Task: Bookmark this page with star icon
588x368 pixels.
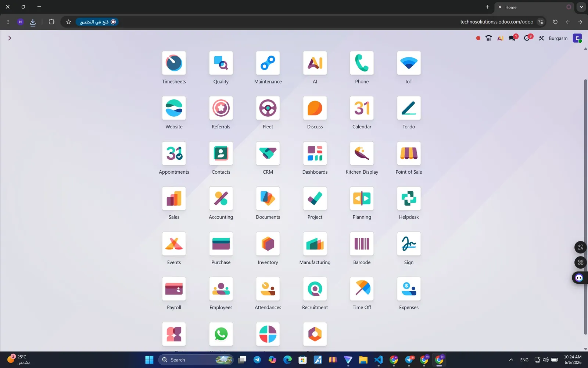Action: 68,22
